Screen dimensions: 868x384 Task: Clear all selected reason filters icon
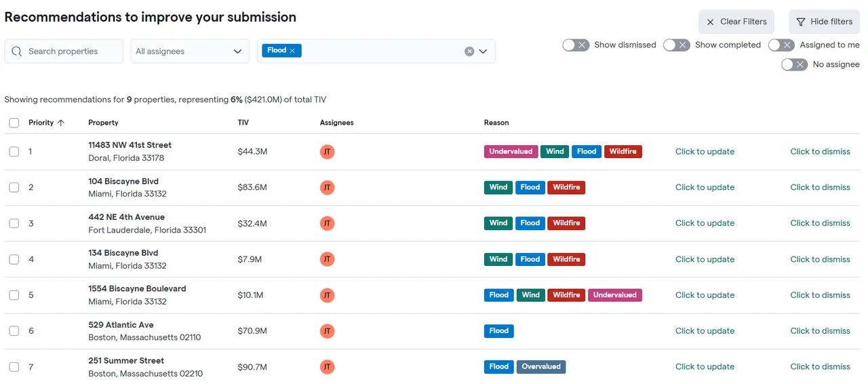(x=469, y=51)
